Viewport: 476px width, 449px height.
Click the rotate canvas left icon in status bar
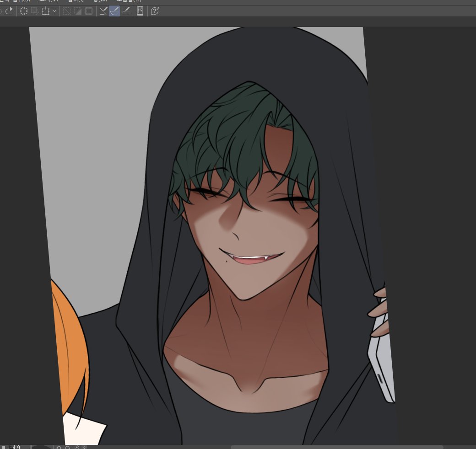click(59, 447)
